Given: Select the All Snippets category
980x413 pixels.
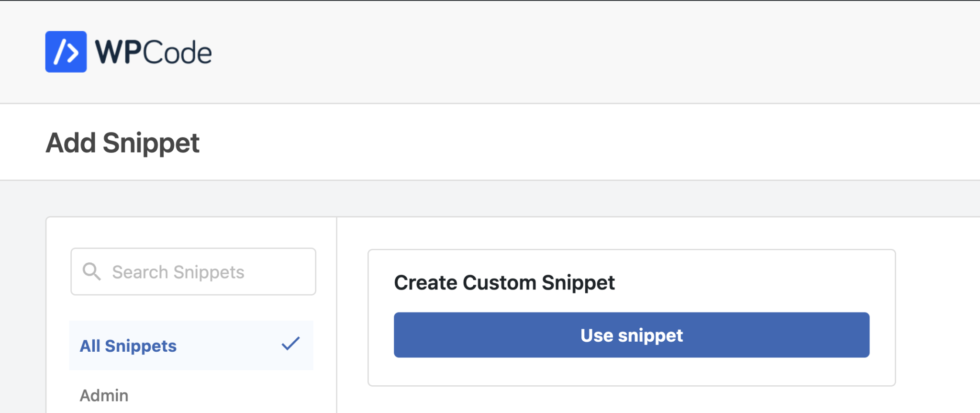Looking at the screenshot, I should (x=191, y=346).
